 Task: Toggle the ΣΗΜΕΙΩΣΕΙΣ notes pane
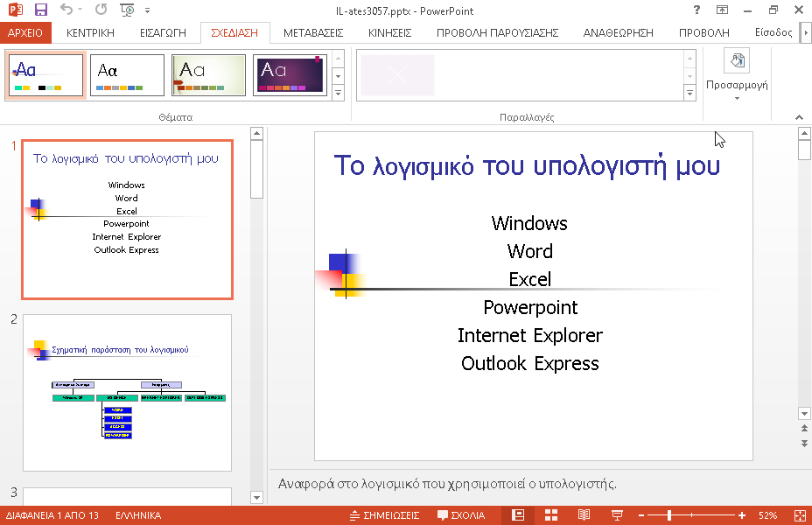pyautogui.click(x=384, y=515)
